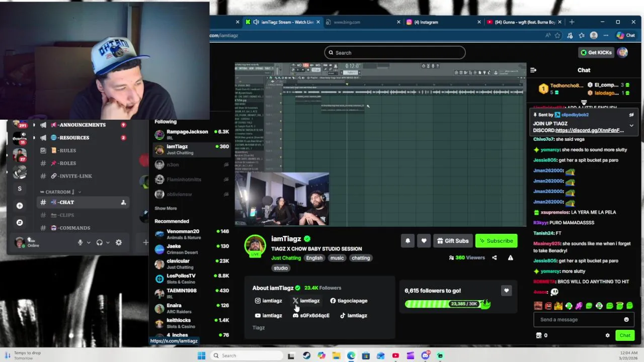Image resolution: width=644 pixels, height=362 pixels.
Task: Open Edge settings and more ellipsis menu
Action: click(x=606, y=35)
